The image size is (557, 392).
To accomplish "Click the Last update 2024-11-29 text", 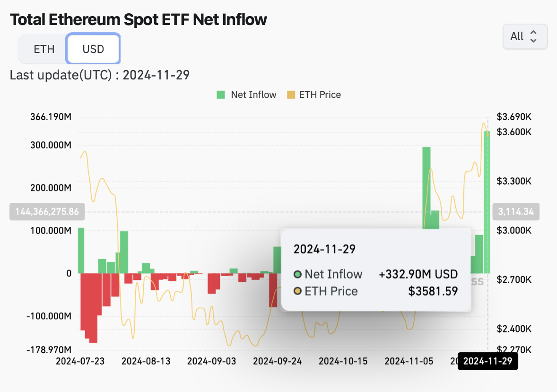I will (x=99, y=75).
